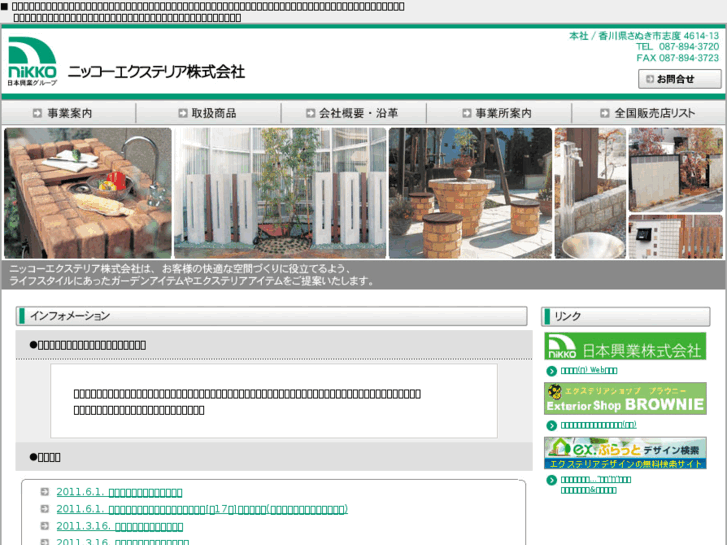This screenshot has width=727, height=545.
Task: Click bullet icon beside first 2011.6.1 news
Action: pyautogui.click(x=45, y=492)
